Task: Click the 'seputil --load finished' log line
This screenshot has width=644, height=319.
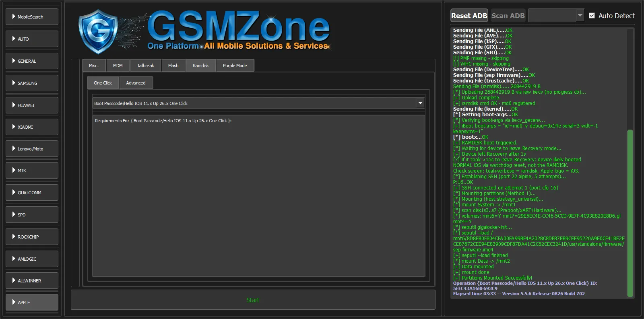Action: 481,255
